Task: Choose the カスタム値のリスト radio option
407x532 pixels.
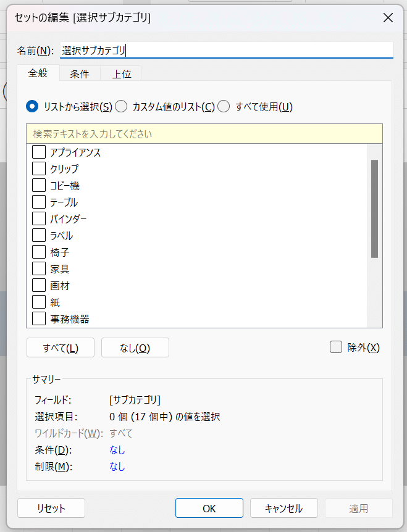Action: (x=121, y=107)
